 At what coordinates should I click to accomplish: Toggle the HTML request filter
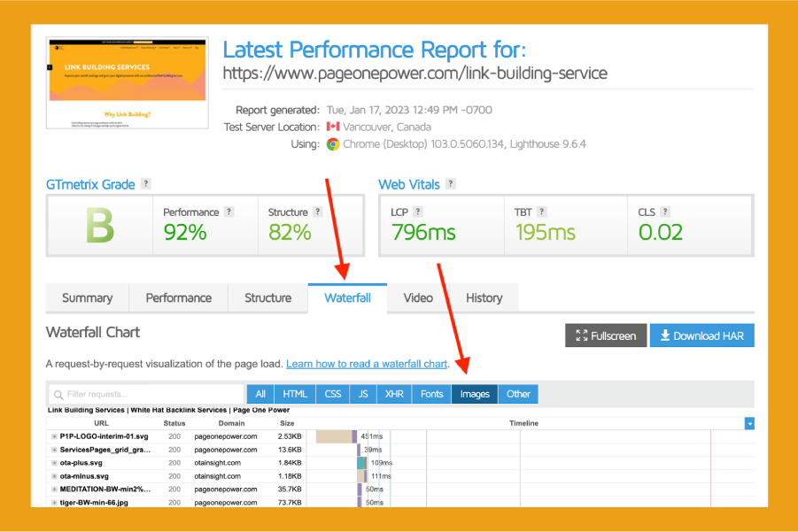(x=295, y=394)
